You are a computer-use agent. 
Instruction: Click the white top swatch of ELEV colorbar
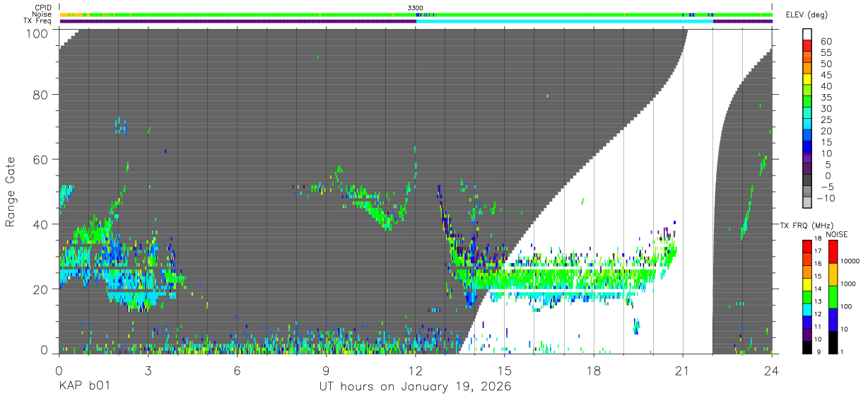tap(808, 35)
